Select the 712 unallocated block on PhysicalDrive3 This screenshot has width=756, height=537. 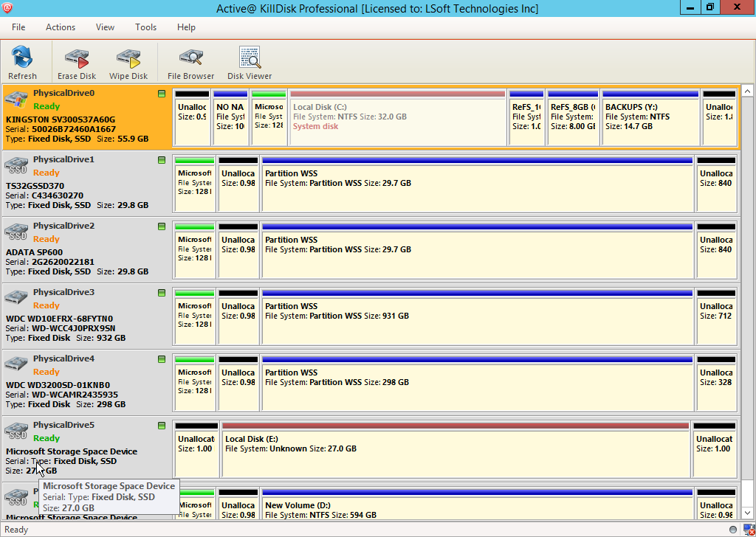point(716,316)
